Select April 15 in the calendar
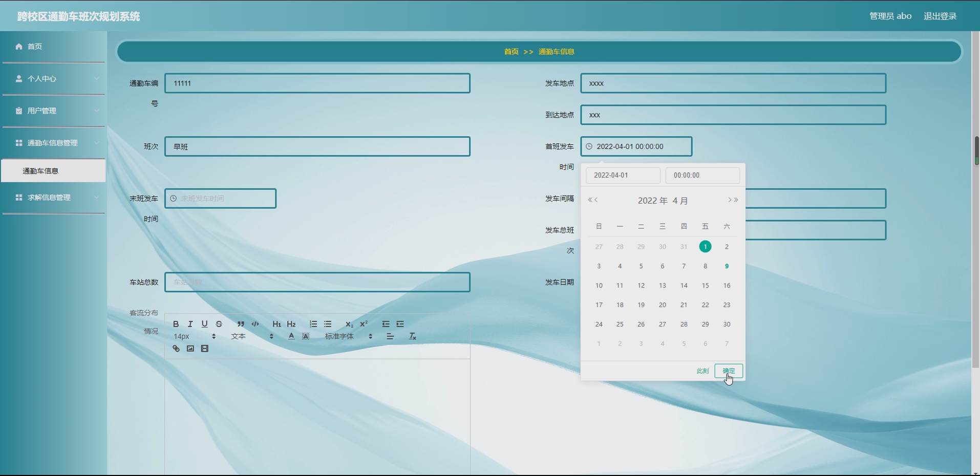 [705, 286]
